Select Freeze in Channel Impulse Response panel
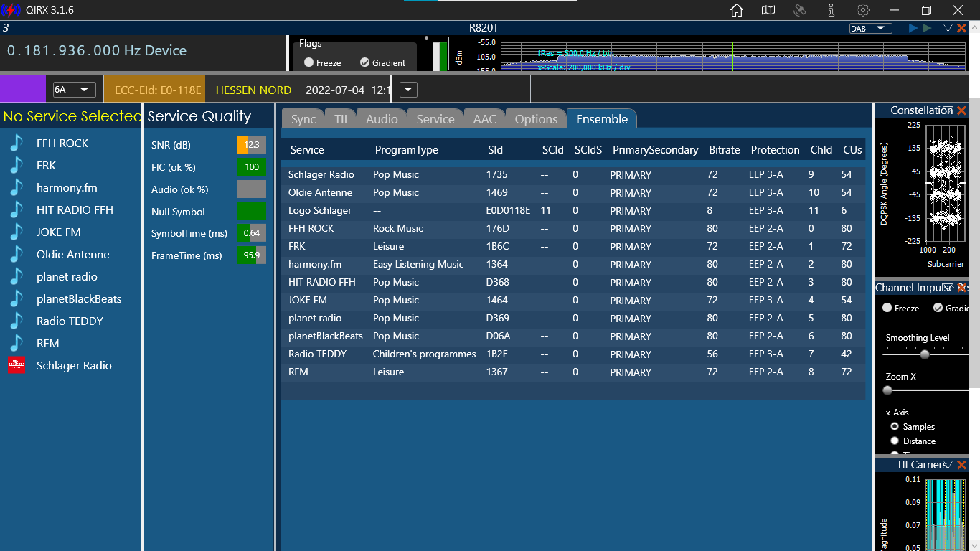980x551 pixels. [x=887, y=308]
